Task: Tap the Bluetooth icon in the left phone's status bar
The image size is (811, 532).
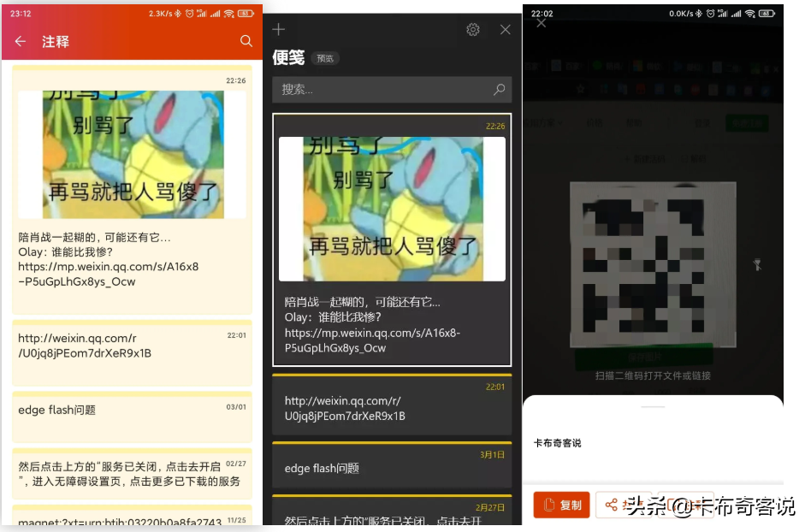Action: point(178,14)
